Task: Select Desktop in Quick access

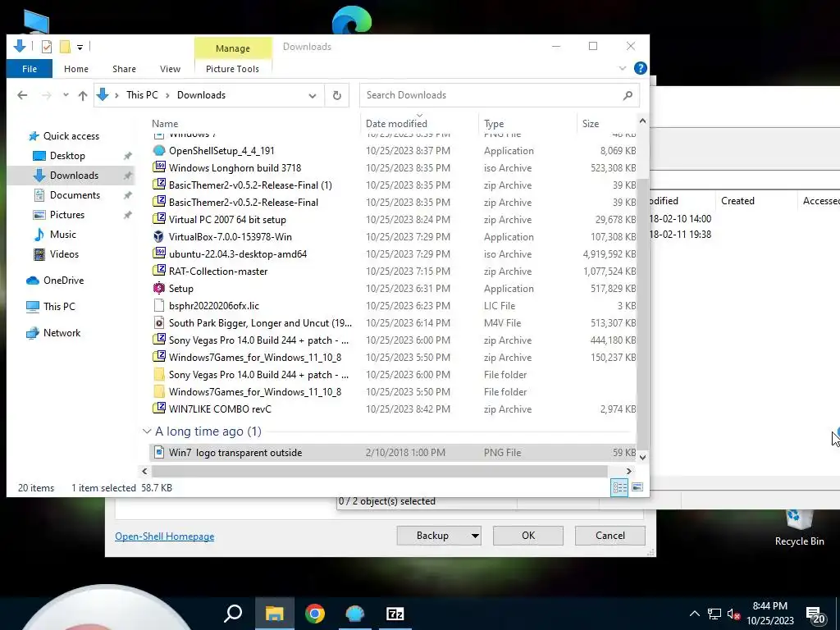Action: [x=67, y=155]
